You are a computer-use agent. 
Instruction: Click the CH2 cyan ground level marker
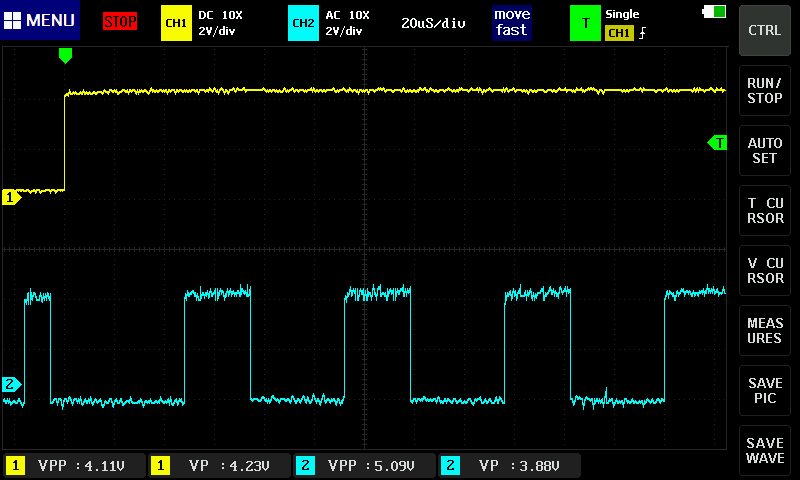pos(12,384)
